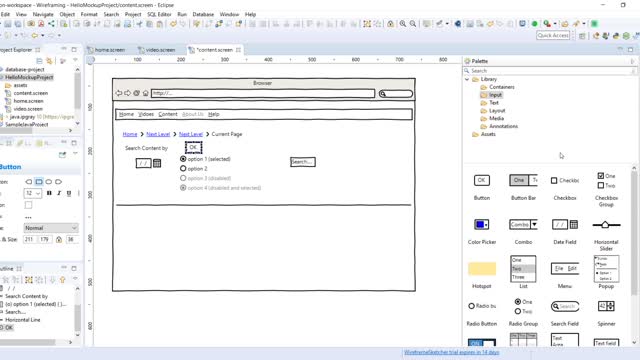Toggle underline in the properties panel
Image resolution: width=640 pixels, height=360 pixels.
pyautogui.click(x=69, y=193)
